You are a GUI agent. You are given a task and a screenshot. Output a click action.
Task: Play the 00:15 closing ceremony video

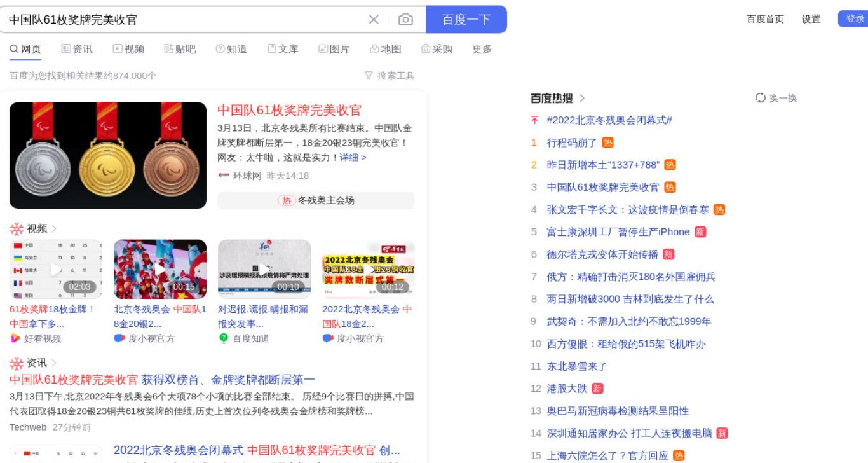pos(160,269)
